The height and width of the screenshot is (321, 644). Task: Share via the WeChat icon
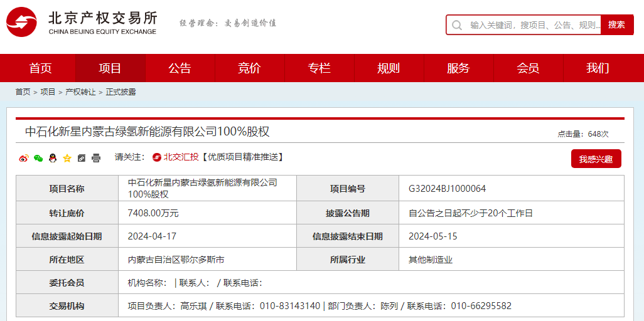[x=38, y=158]
